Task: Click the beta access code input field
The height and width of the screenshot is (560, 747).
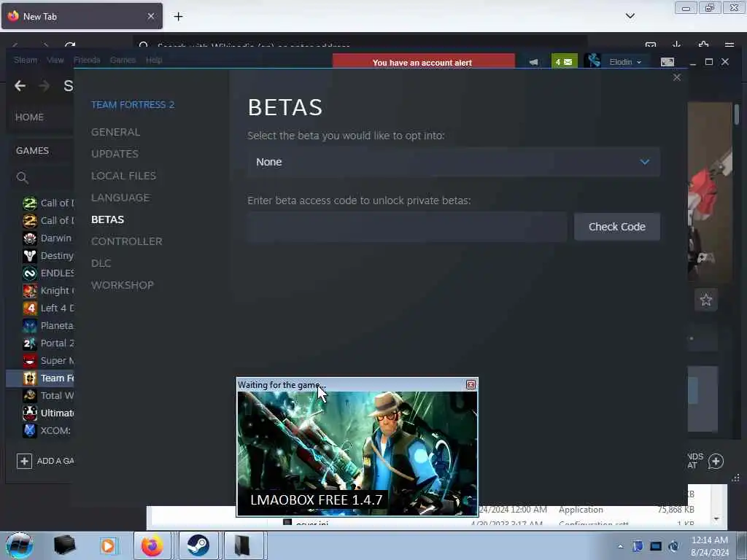Action: click(x=407, y=227)
